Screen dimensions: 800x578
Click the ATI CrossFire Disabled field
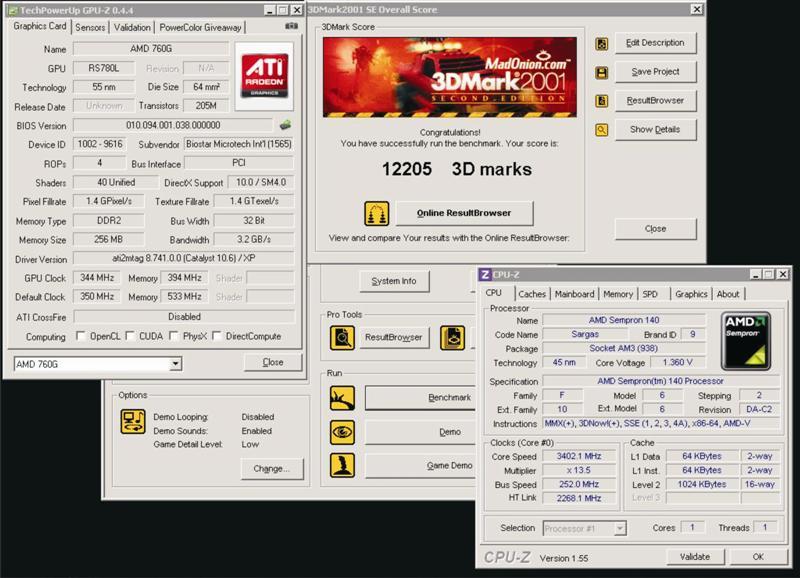click(x=184, y=316)
